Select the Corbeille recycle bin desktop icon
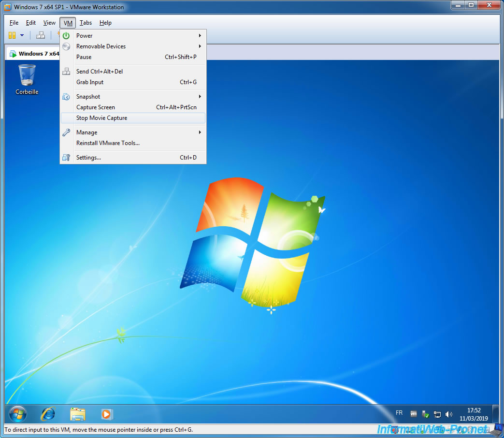 (27, 79)
